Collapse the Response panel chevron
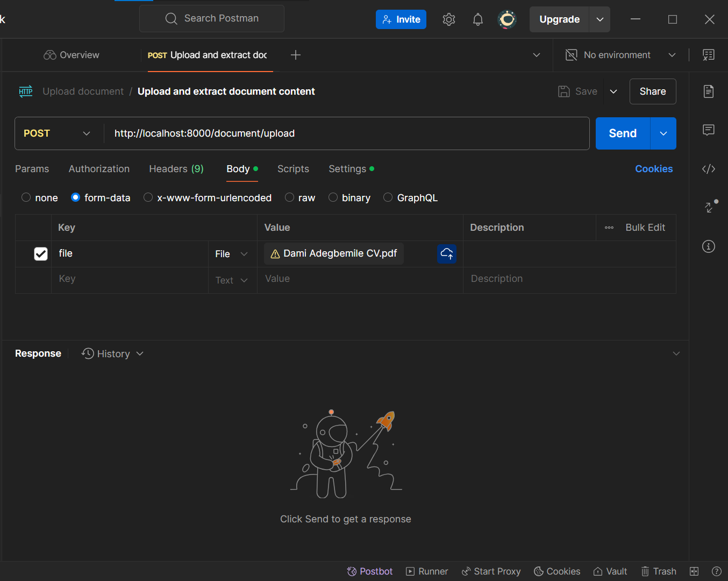728x581 pixels. [x=676, y=353]
